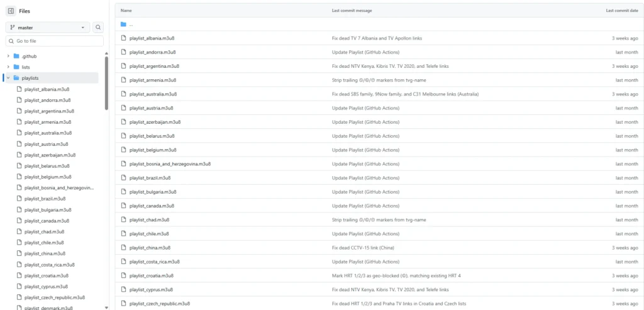Go to parent directory via '..' row
Screen dimensions: 644x310
click(x=131, y=25)
